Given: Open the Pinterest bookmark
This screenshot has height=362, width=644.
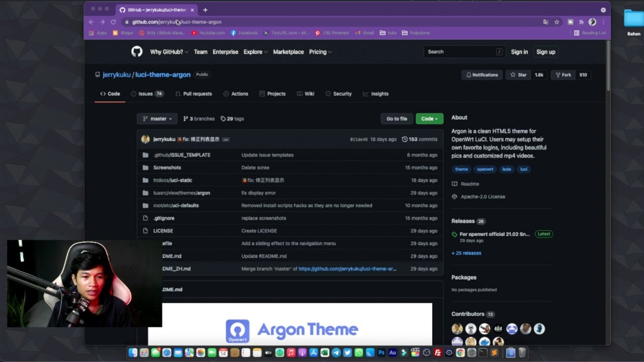Looking at the screenshot, I should tap(332, 33).
